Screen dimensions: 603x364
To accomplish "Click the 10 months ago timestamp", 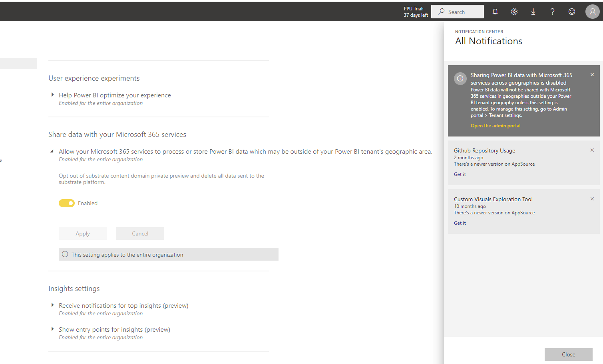I will 470,206.
